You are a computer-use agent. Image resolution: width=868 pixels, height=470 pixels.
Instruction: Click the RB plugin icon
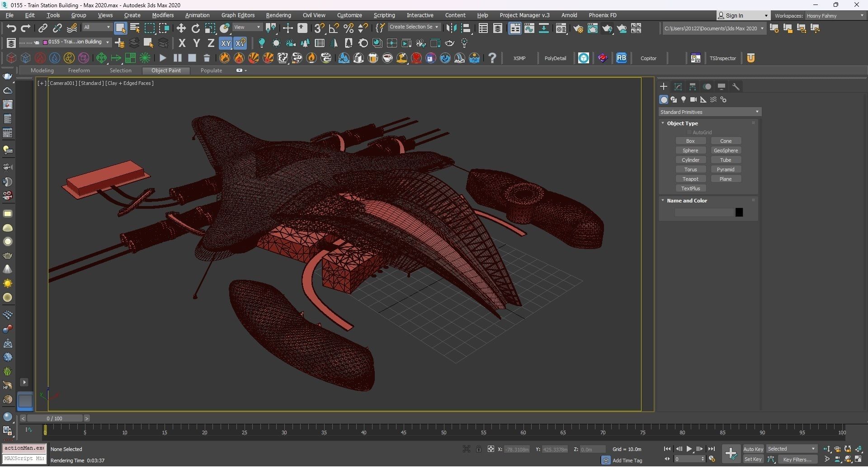pos(621,58)
